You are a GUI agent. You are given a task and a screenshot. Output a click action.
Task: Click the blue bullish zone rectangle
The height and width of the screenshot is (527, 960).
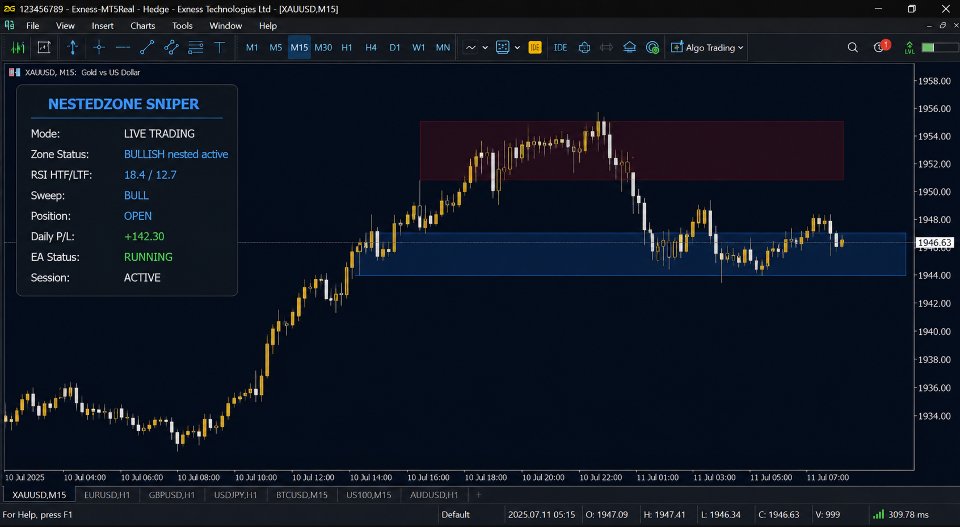(632, 254)
